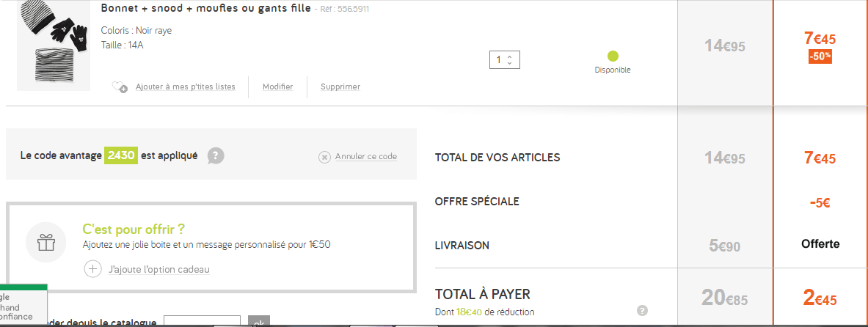This screenshot has height=327, width=868.
Task: Click the Annuler ce code link
Action: pos(365,157)
